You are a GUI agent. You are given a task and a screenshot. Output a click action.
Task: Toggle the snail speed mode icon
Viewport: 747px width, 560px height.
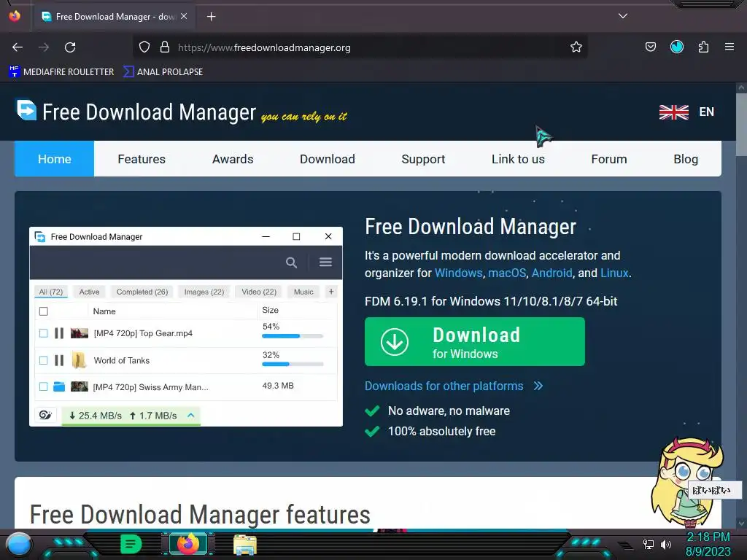(45, 415)
